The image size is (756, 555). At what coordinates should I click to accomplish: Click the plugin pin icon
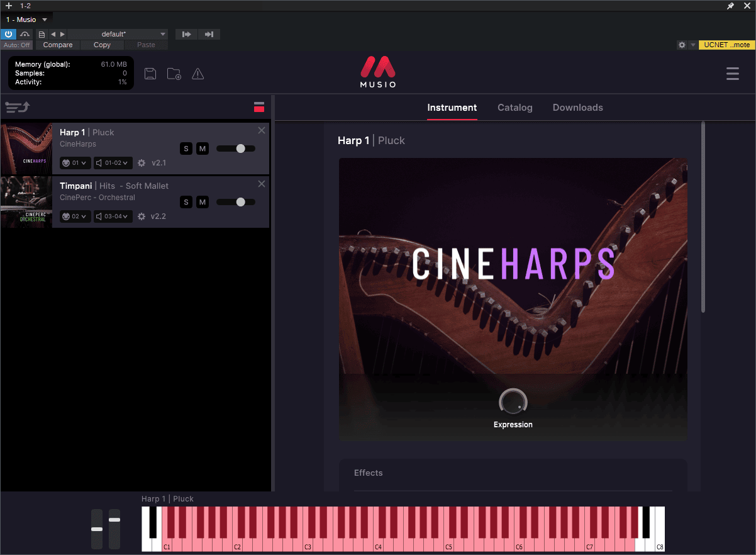click(730, 6)
